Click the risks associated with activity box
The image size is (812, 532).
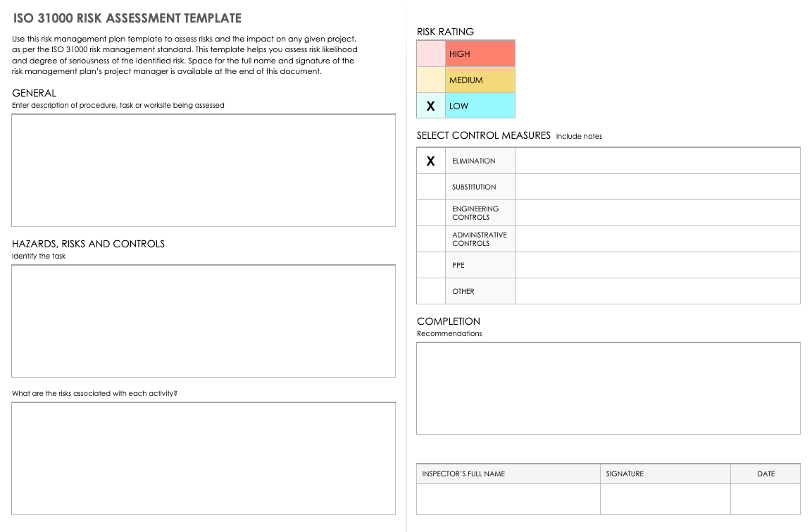pos(203,458)
